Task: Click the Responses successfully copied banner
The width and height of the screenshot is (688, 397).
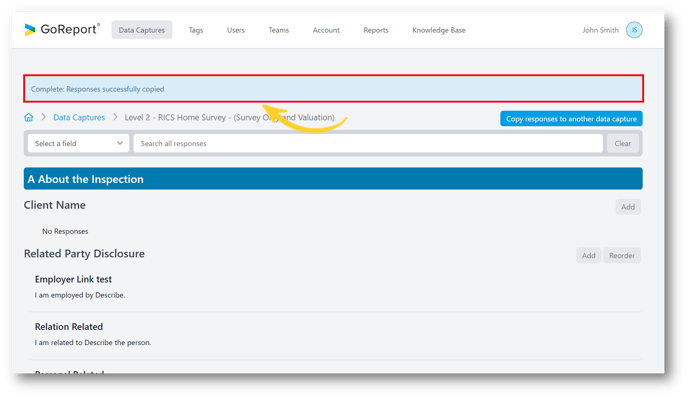Action: [x=333, y=89]
